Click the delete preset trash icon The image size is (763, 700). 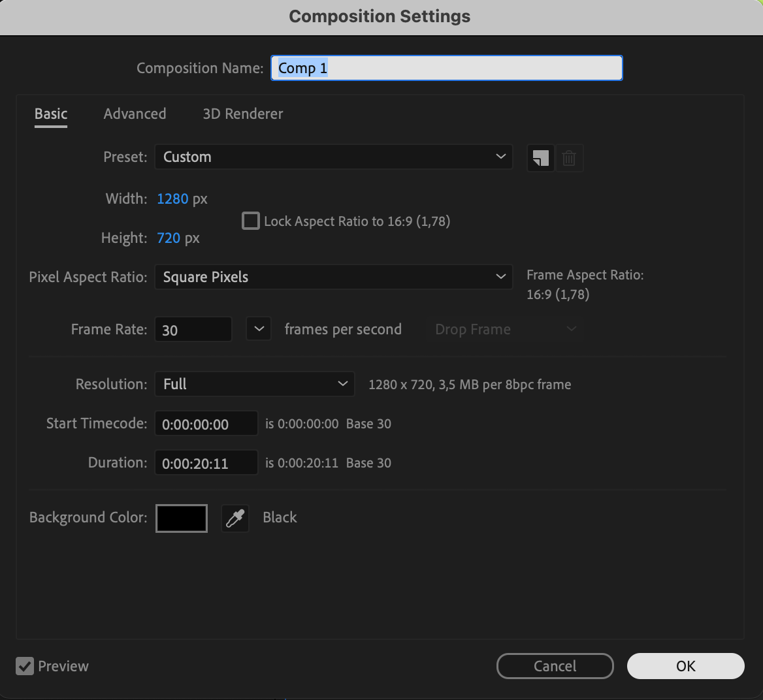(x=569, y=158)
